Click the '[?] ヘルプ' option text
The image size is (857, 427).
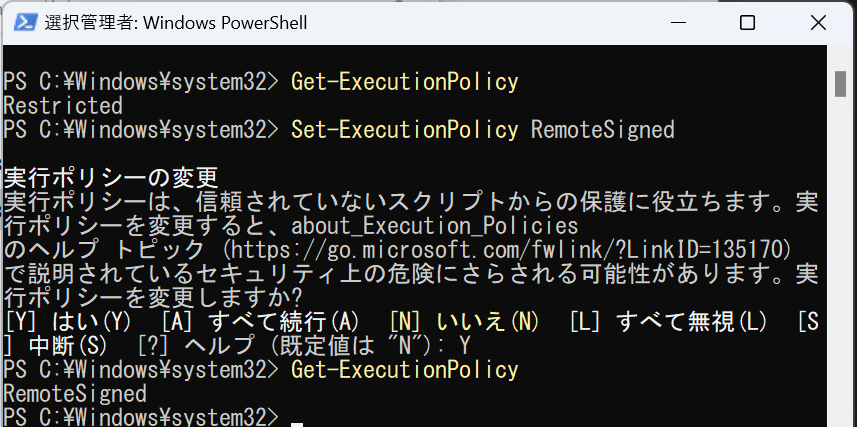pyautogui.click(x=196, y=347)
